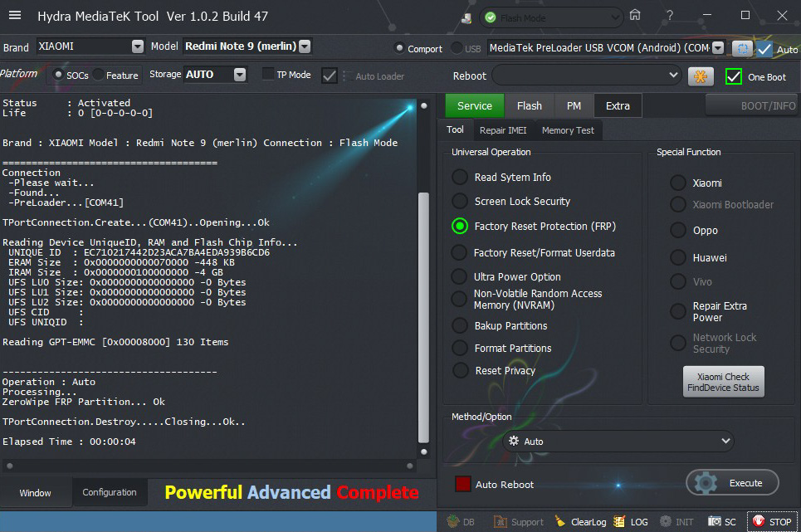Switch to the Flash tab
This screenshot has height=532, width=801.
pyautogui.click(x=530, y=105)
